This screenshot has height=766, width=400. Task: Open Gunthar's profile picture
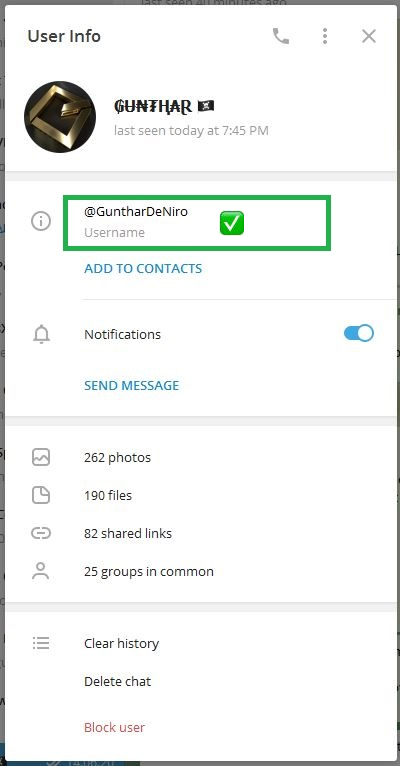[x=60, y=117]
